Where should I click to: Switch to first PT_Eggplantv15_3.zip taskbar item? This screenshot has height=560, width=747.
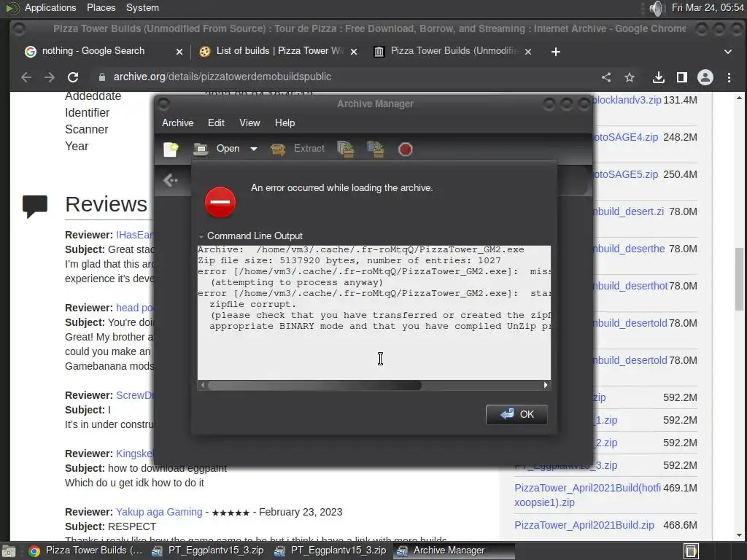207,551
